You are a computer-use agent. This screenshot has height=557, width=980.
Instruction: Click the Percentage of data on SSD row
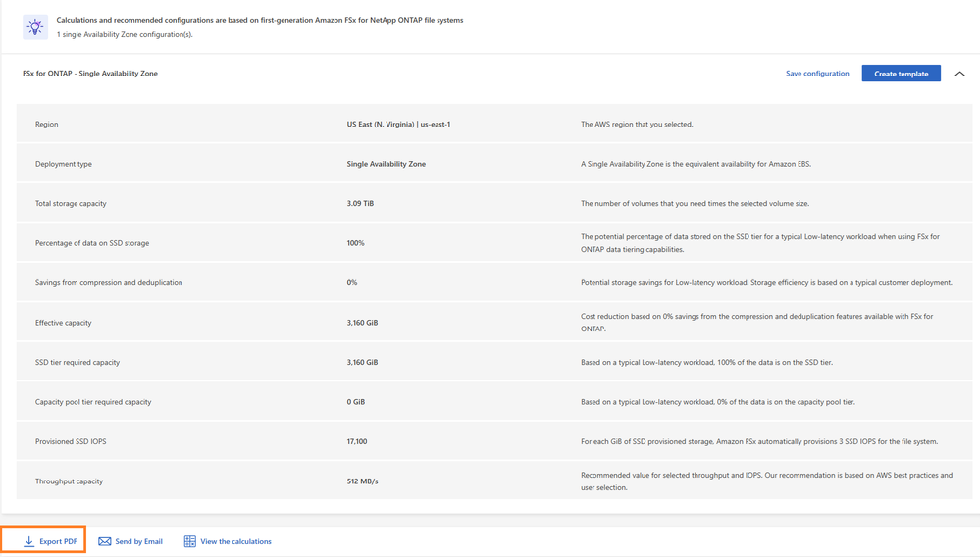click(92, 243)
